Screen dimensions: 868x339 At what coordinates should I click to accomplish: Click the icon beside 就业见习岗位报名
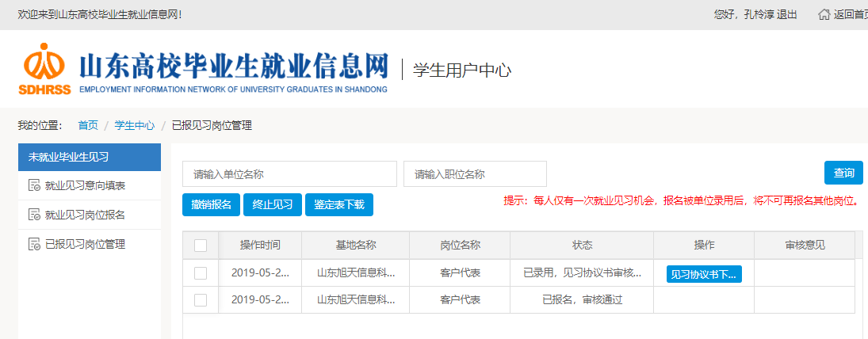[34, 215]
